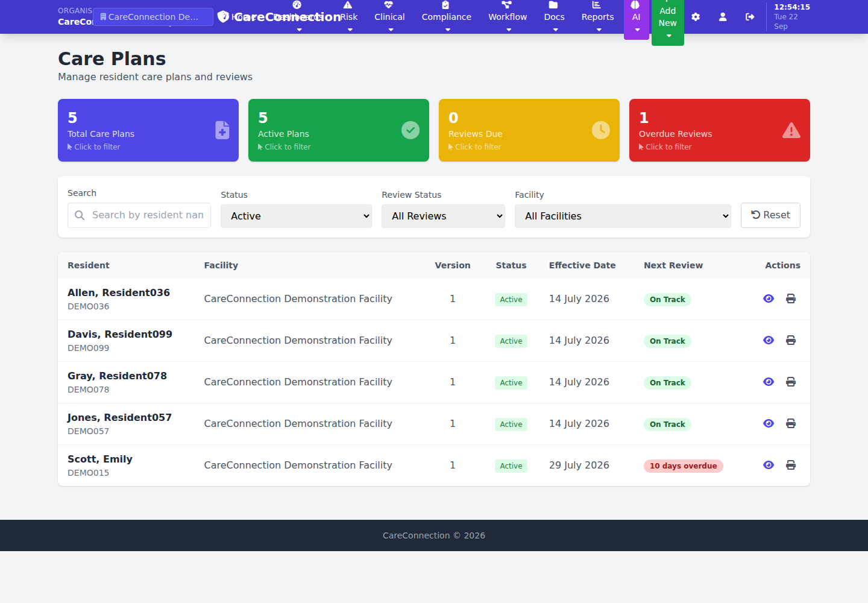Open the Reports menu
Viewport: 868px width, 603px height.
click(598, 17)
